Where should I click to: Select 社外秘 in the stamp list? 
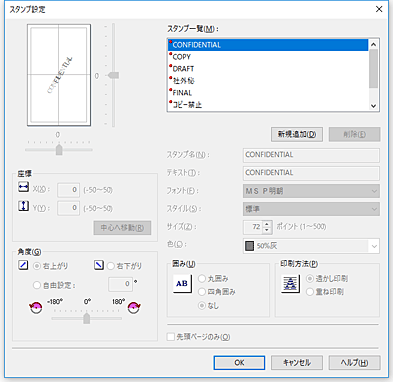pos(268,81)
